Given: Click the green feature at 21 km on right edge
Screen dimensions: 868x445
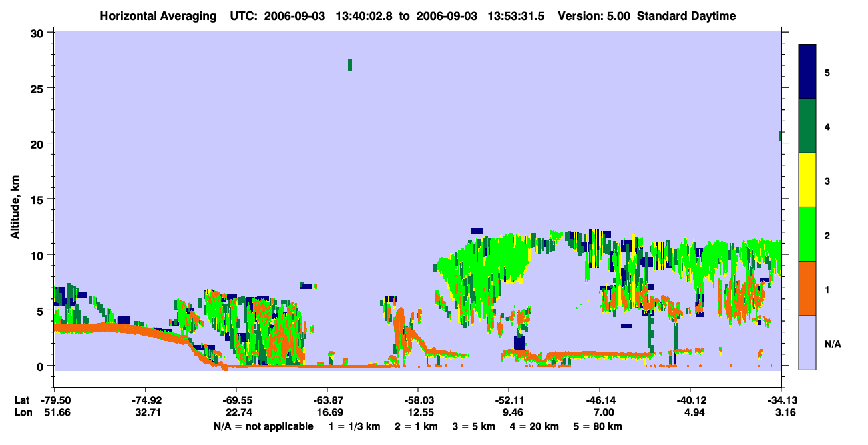Looking at the screenshot, I should [x=780, y=136].
